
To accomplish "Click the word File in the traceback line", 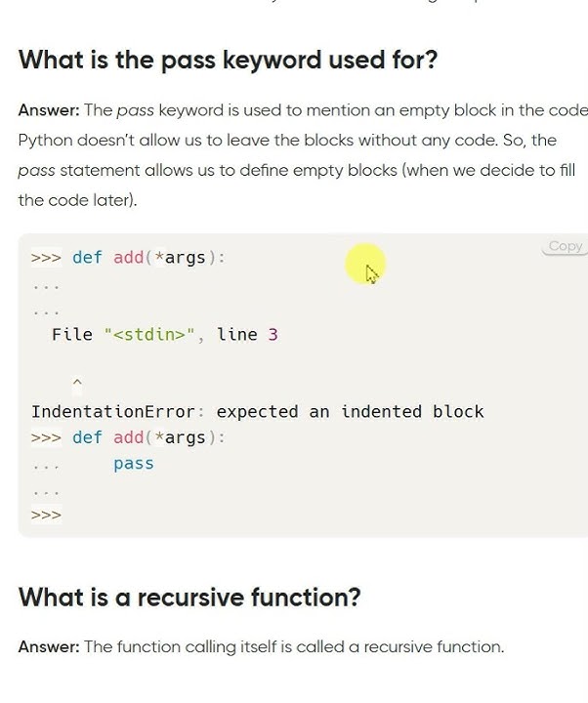I will pos(72,335).
